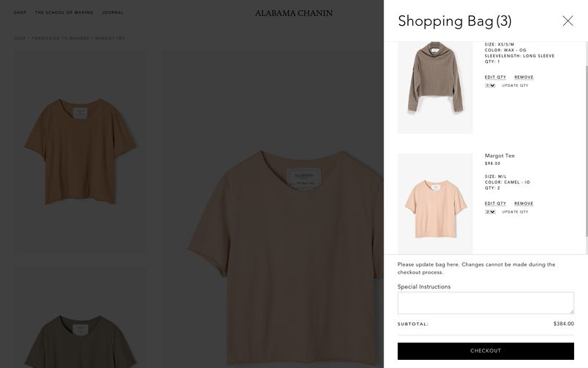Click Edit Qty for the wax sweater
This screenshot has width=588, height=368.
(495, 77)
